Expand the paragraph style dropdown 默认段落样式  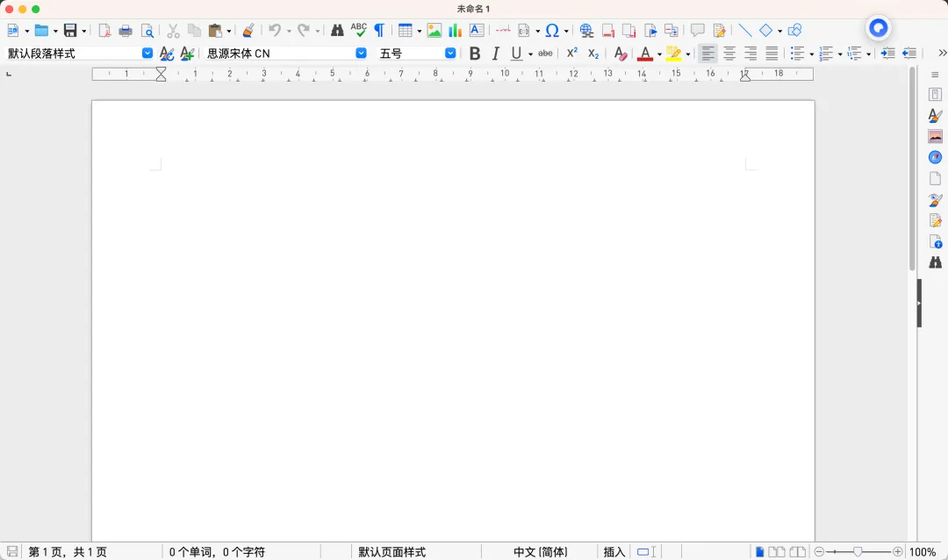(147, 54)
